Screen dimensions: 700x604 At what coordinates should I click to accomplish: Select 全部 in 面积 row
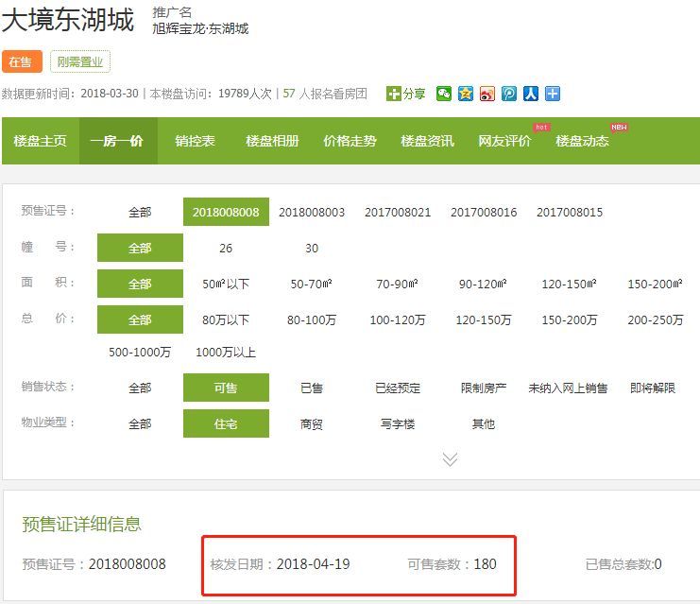(x=140, y=284)
